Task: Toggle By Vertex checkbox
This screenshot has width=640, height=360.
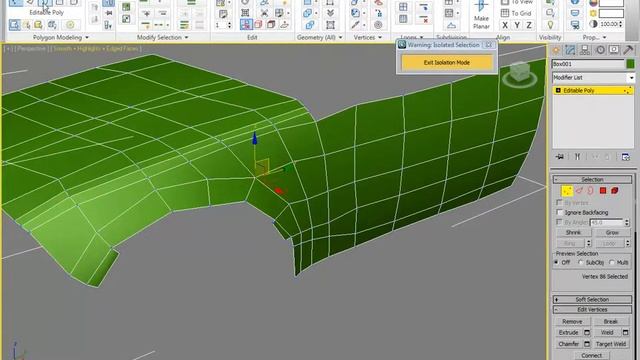Action: pos(560,202)
